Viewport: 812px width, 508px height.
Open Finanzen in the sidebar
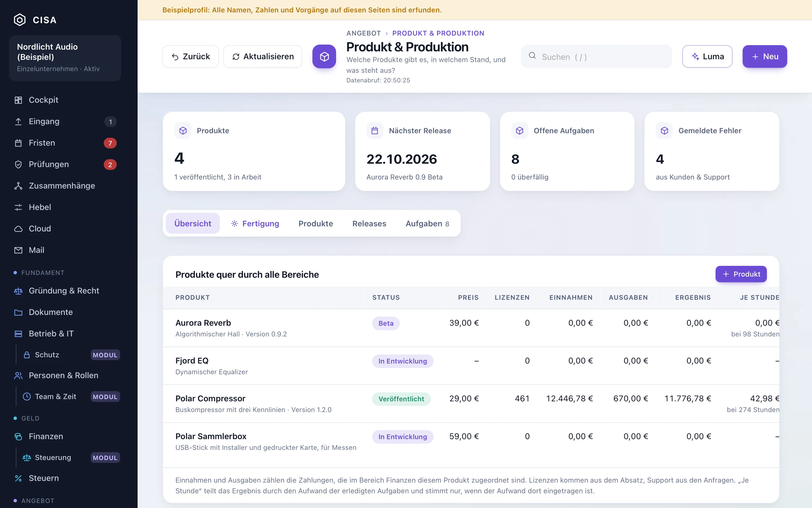point(65,436)
